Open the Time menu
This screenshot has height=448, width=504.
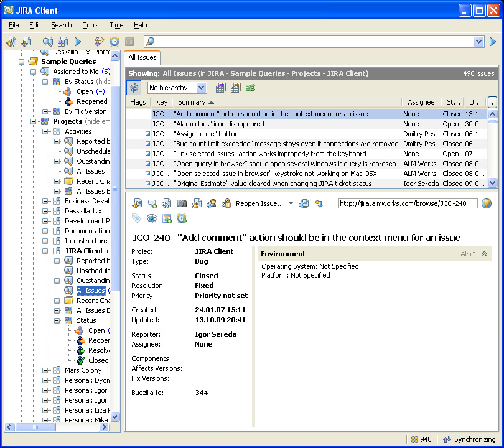[x=116, y=25]
